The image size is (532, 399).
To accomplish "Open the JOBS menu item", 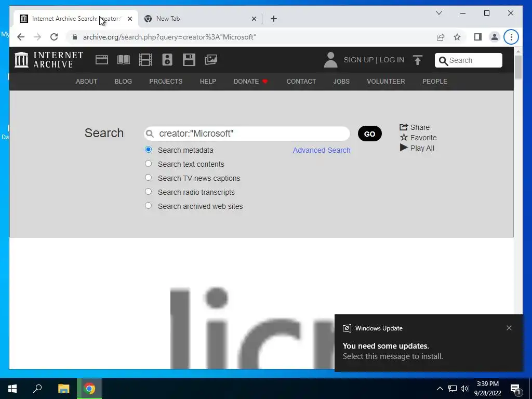I will click(341, 82).
